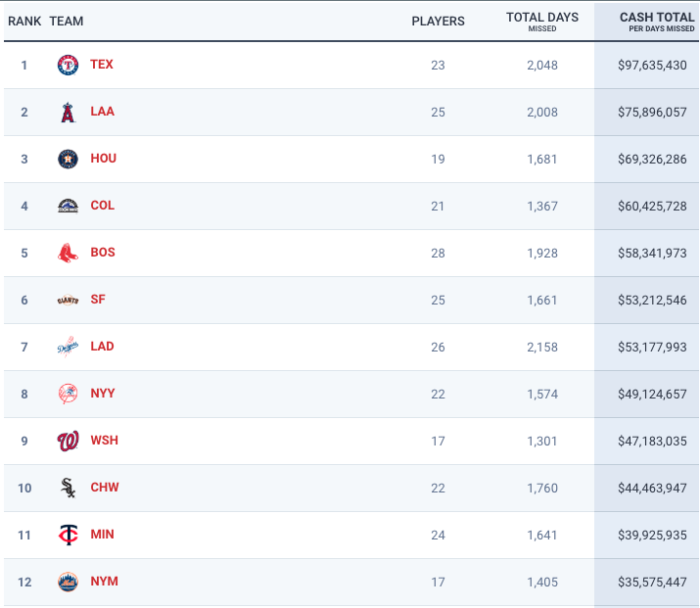The height and width of the screenshot is (608, 700).
Task: Click the Houston Astros logo
Action: pos(68,160)
